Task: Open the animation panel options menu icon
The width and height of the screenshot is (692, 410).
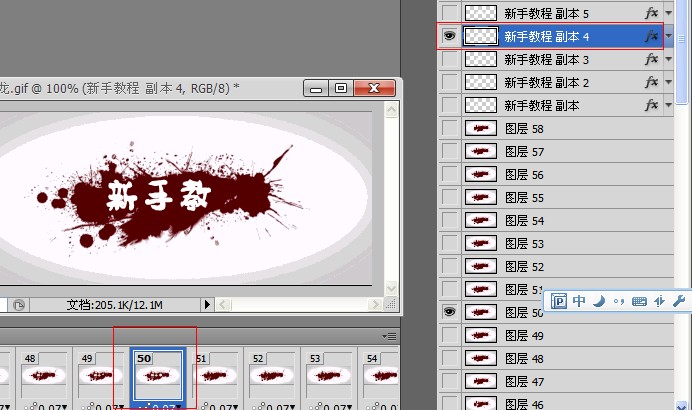Action: pos(389,336)
